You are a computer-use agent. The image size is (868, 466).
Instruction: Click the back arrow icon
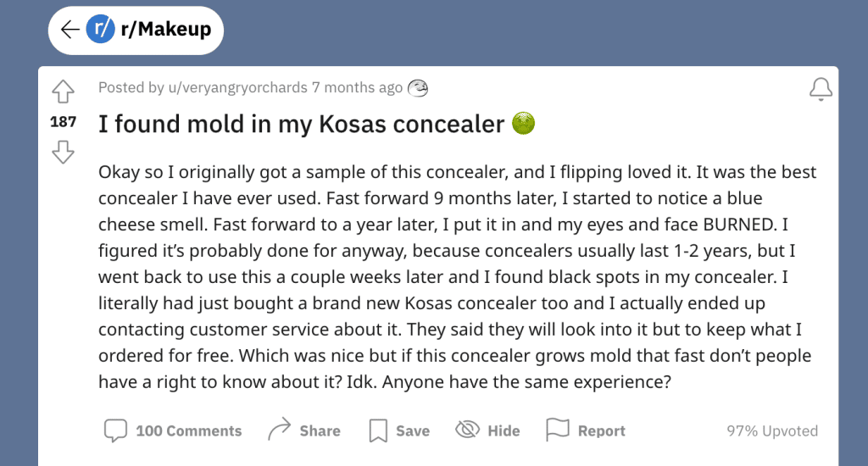point(70,30)
